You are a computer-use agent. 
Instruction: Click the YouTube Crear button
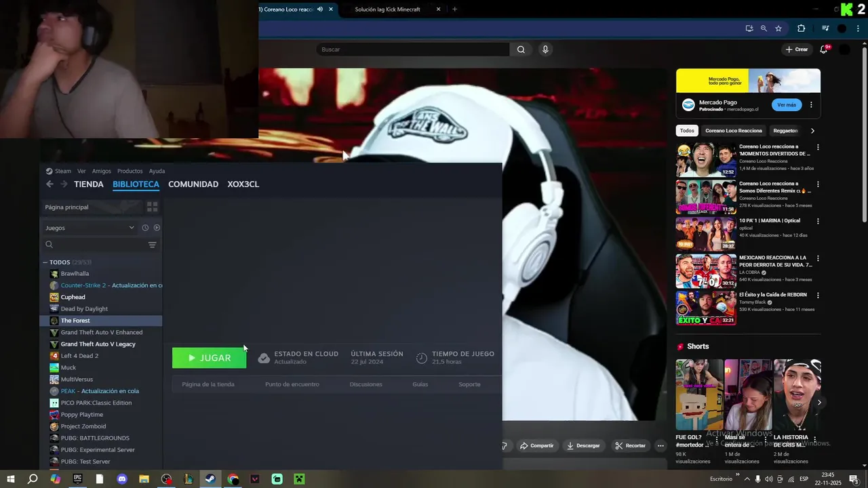point(797,49)
